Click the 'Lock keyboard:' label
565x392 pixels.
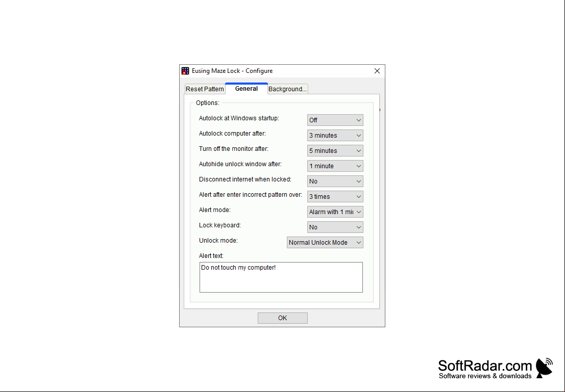pos(220,225)
